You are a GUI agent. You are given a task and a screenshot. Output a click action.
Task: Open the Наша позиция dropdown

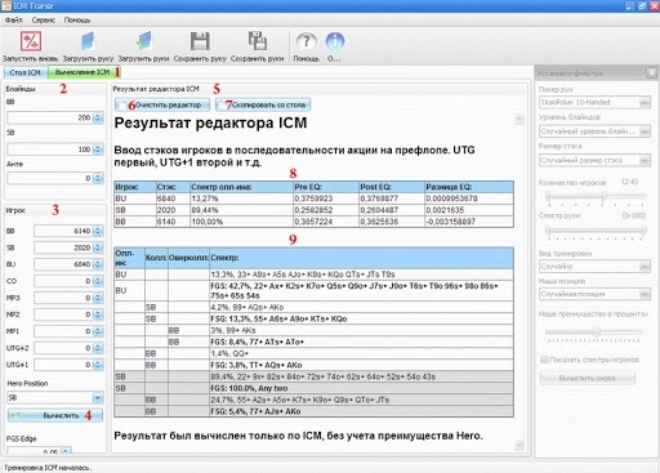595,294
